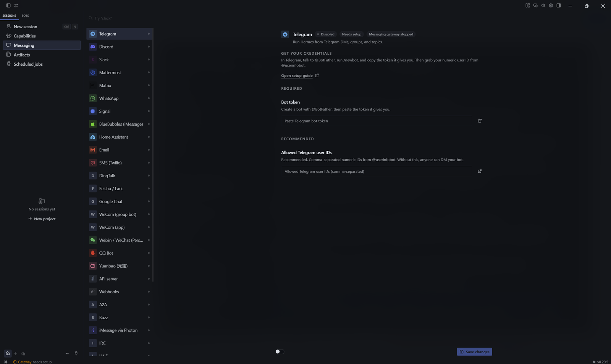Viewport: 611px width, 364px height.
Task: Click the Gateway needs setup status
Action: coord(32,362)
